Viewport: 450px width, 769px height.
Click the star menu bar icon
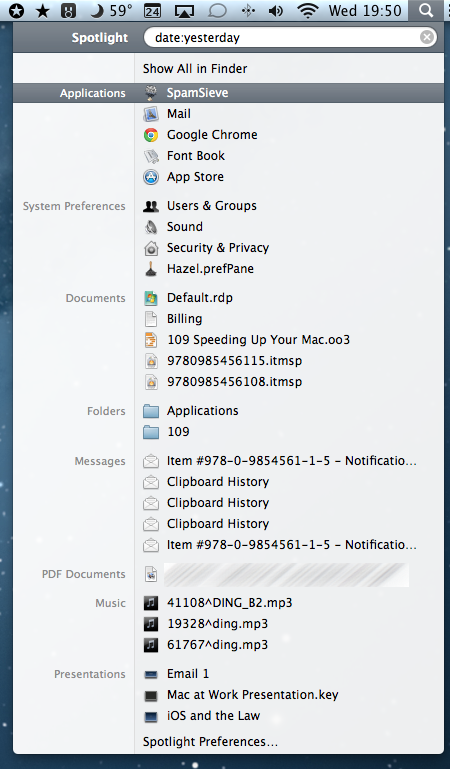coord(43,10)
